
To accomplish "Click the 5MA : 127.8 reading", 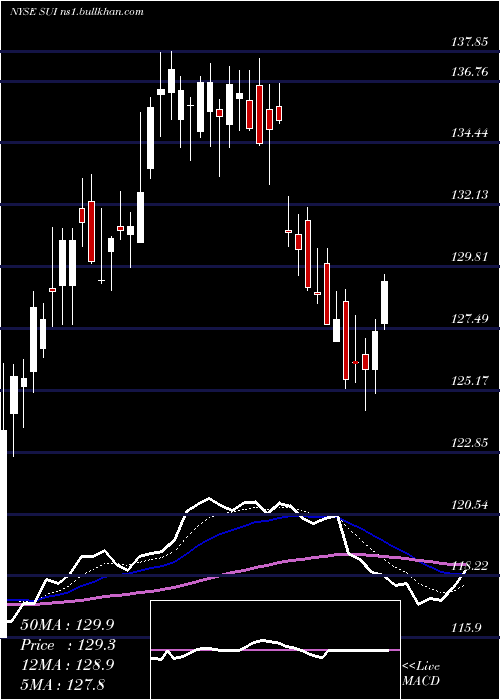I will [x=62, y=684].
